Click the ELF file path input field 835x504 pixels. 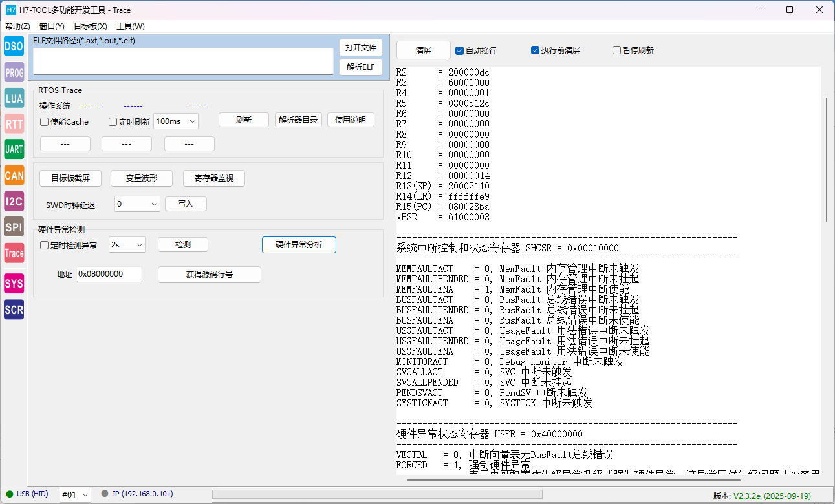[184, 61]
